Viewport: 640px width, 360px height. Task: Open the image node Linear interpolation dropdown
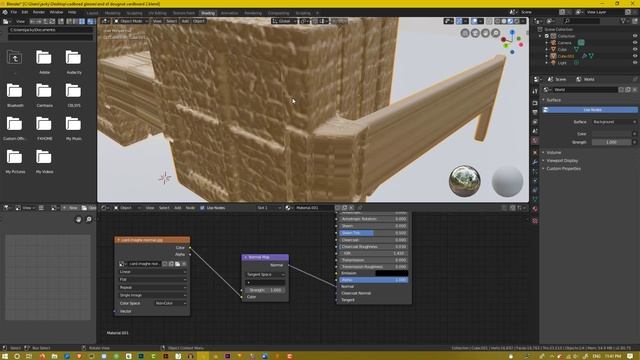click(x=152, y=271)
